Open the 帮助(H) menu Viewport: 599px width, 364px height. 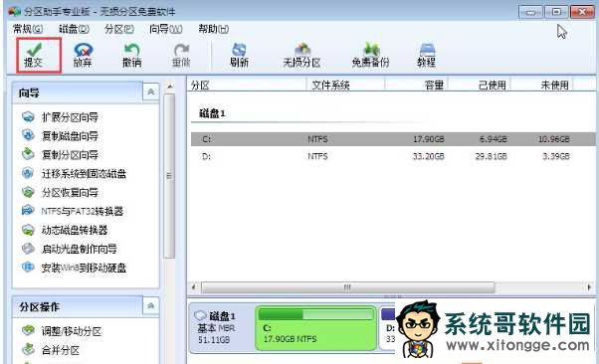tap(214, 29)
